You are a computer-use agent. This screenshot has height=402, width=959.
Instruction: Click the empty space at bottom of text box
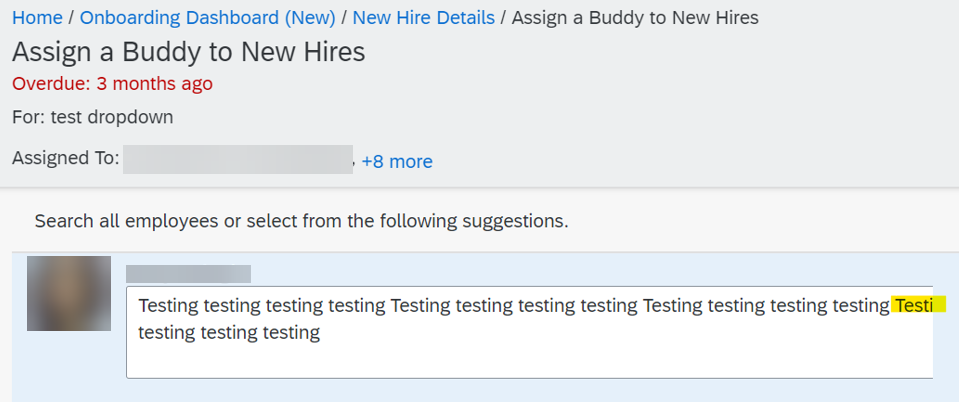pos(529,362)
